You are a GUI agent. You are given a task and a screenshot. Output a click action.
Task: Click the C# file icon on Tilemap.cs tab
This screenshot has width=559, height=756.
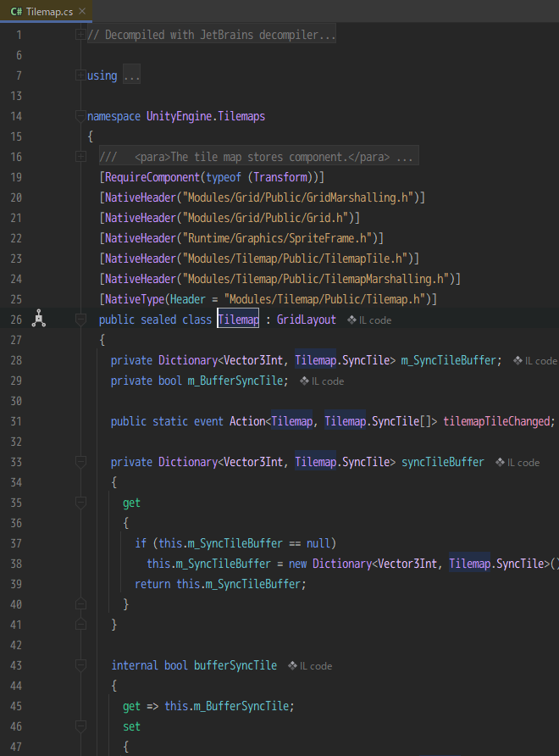pos(16,12)
